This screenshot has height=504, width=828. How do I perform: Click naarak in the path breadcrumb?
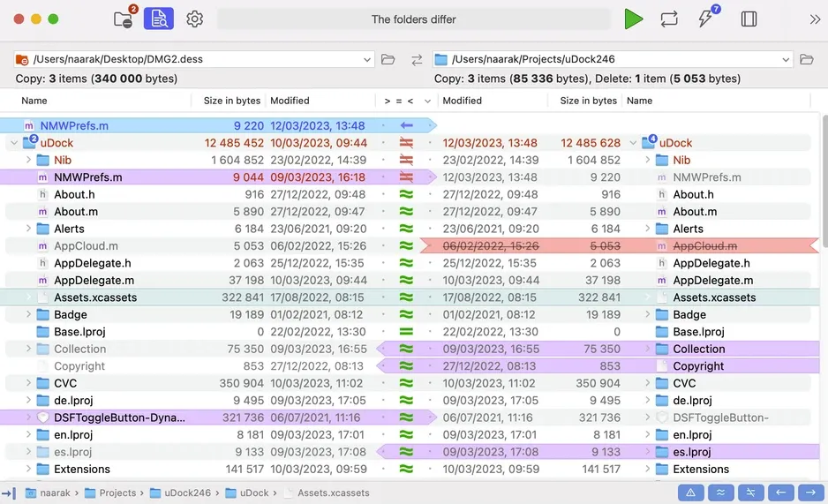pos(55,493)
